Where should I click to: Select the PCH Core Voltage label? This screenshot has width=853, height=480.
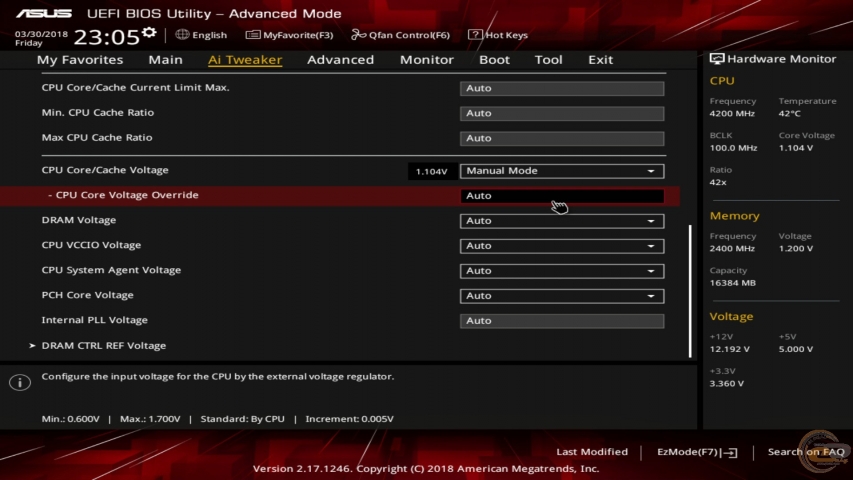pos(88,295)
